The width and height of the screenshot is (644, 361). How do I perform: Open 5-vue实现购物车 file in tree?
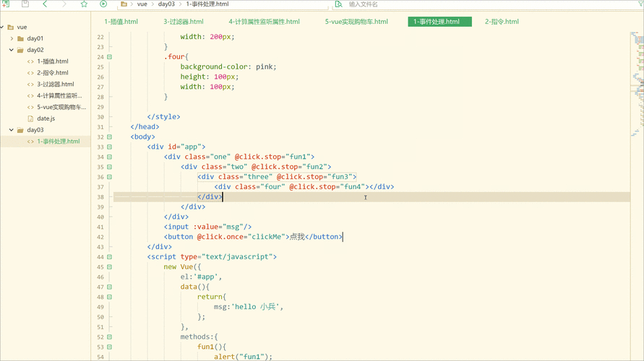61,107
